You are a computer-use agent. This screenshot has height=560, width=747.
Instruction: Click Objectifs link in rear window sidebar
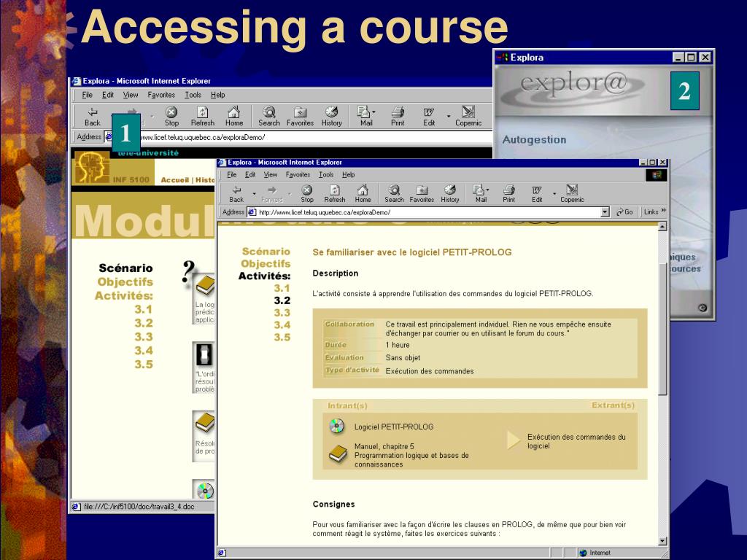point(125,282)
